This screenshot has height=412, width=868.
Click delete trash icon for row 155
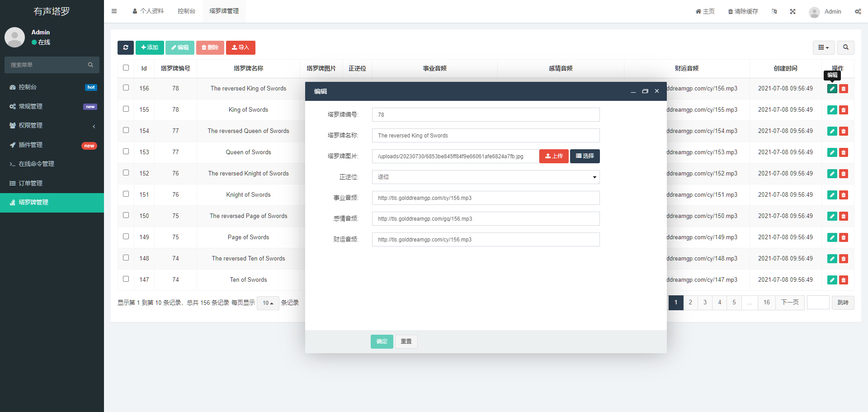pyautogui.click(x=844, y=110)
